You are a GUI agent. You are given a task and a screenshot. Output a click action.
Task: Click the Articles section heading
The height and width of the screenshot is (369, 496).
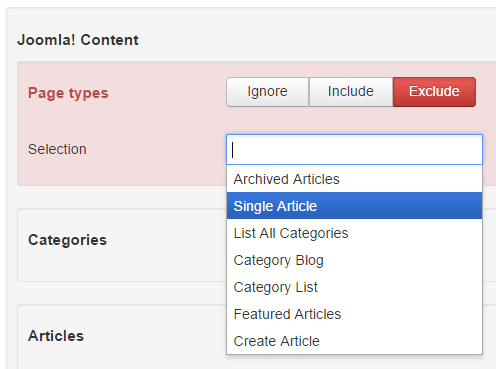pyautogui.click(x=56, y=336)
